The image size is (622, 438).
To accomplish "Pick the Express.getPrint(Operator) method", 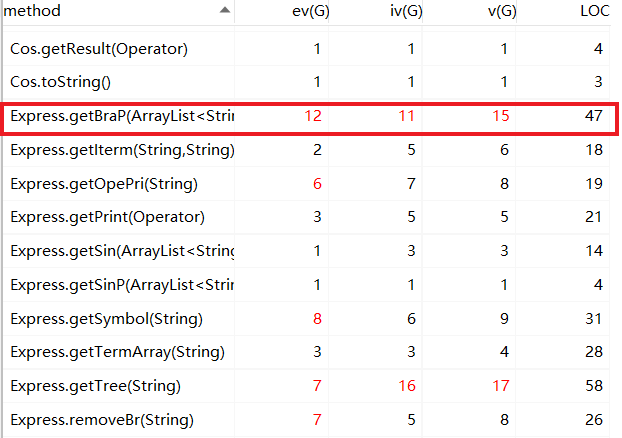I will (x=107, y=217).
